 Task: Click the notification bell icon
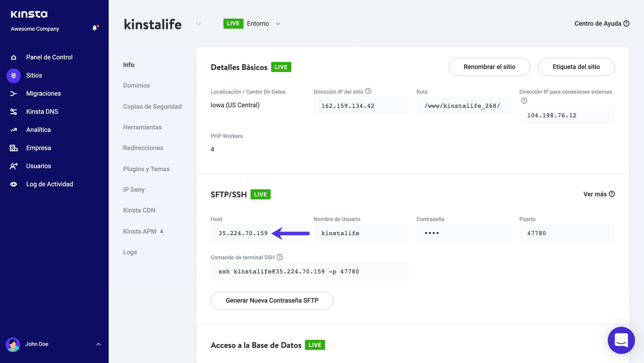(x=95, y=28)
